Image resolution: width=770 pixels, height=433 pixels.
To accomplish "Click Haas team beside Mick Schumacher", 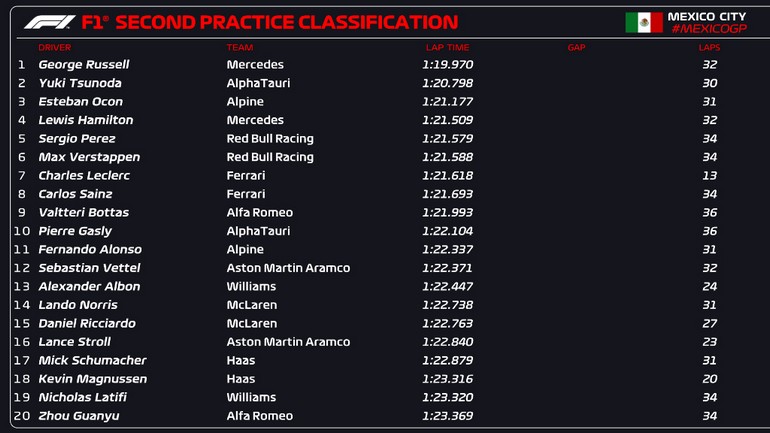I will (241, 360).
